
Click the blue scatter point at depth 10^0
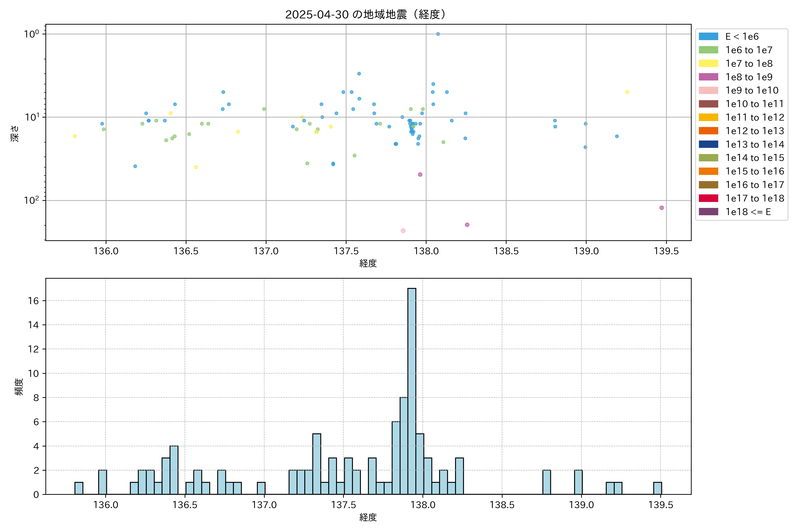coord(438,34)
